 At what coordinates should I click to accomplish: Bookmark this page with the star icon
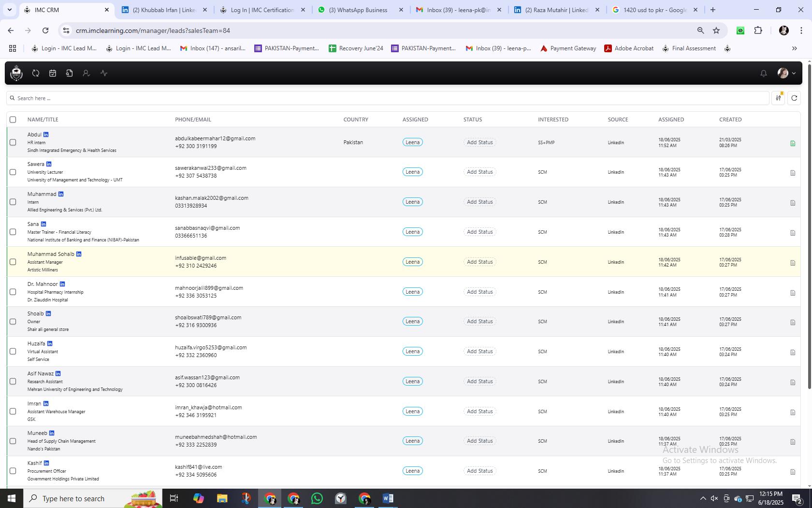(x=716, y=30)
